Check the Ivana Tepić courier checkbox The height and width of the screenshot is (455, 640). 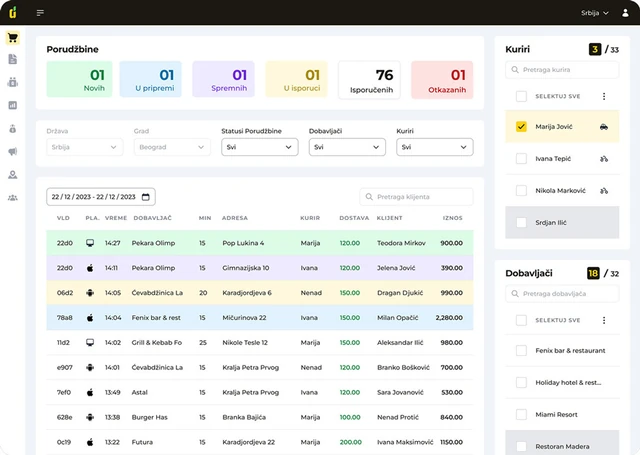pyautogui.click(x=521, y=159)
